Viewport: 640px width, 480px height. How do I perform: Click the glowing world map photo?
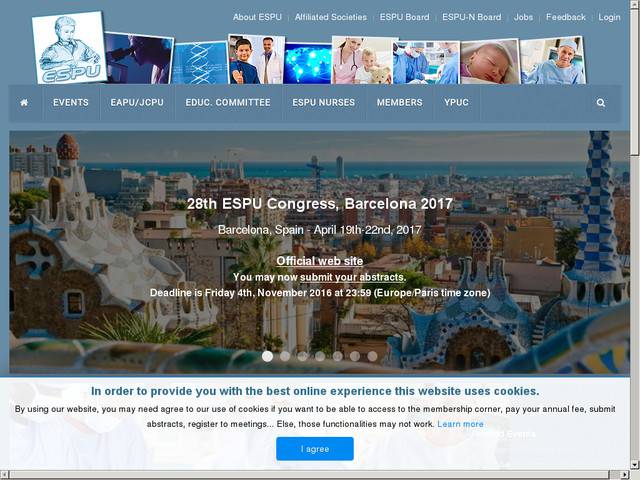pyautogui.click(x=308, y=64)
